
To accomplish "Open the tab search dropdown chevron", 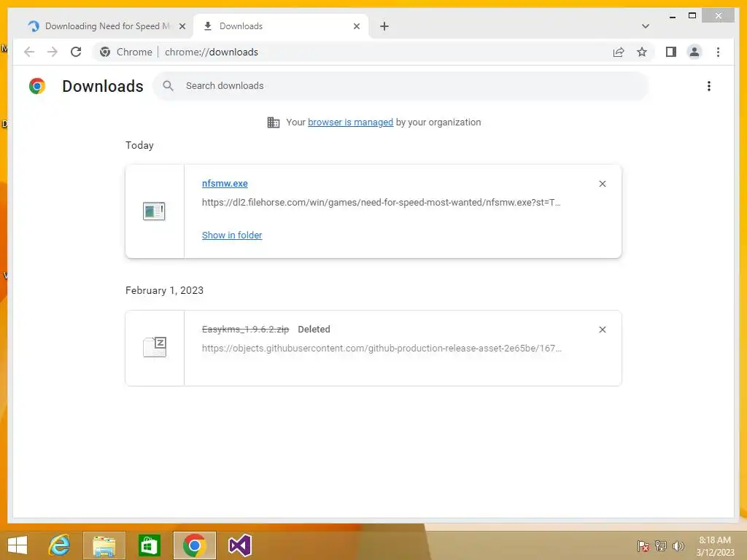I will coord(646,26).
